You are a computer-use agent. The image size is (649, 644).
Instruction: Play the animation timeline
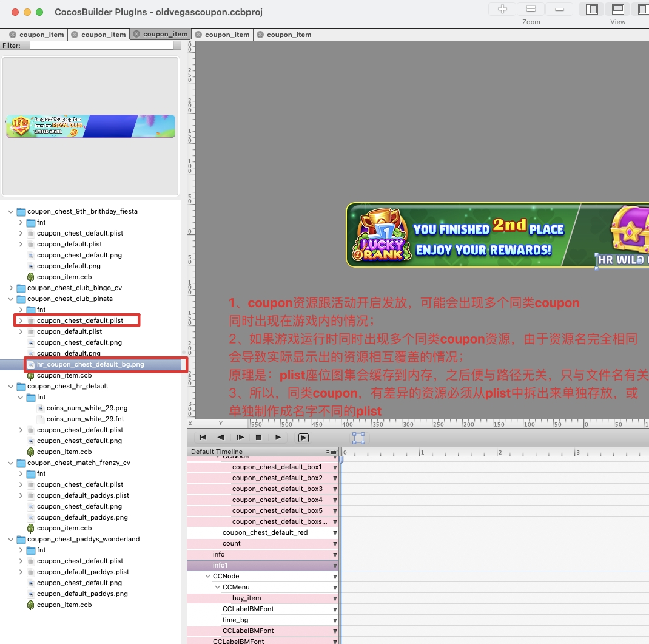click(x=278, y=437)
